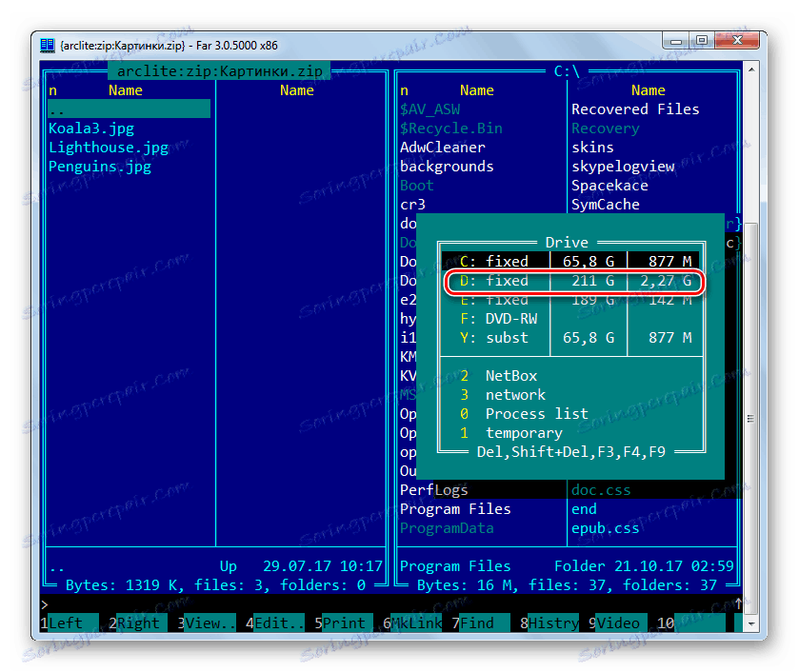Click the up arrow beside the command line
Screen dimensions: 799x672
[x=738, y=604]
